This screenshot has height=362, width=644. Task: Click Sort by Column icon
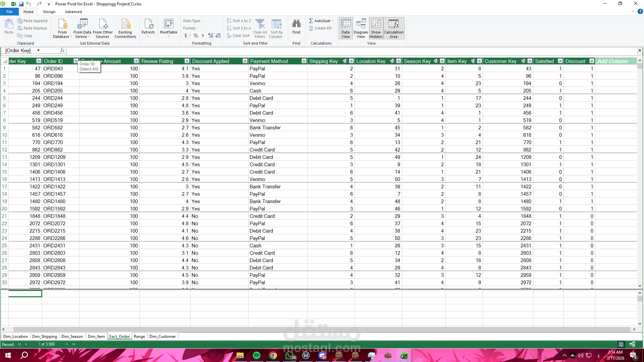(x=276, y=25)
